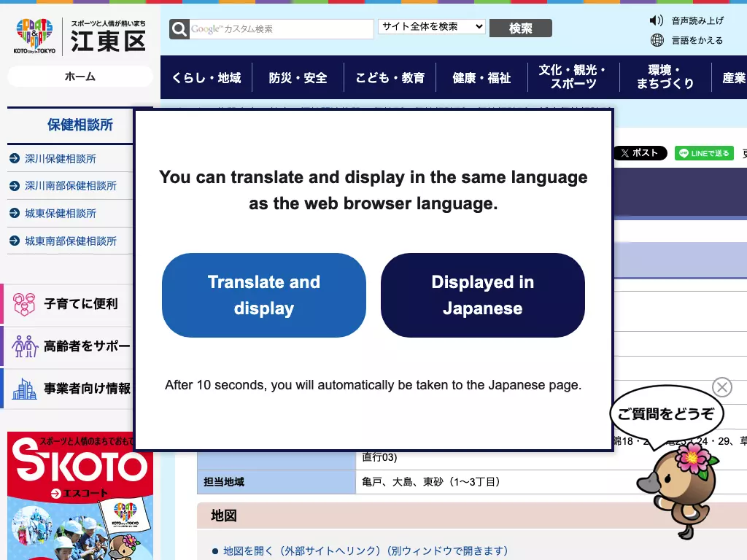Click the arrow icon beside 深川保健相談所

[15, 158]
